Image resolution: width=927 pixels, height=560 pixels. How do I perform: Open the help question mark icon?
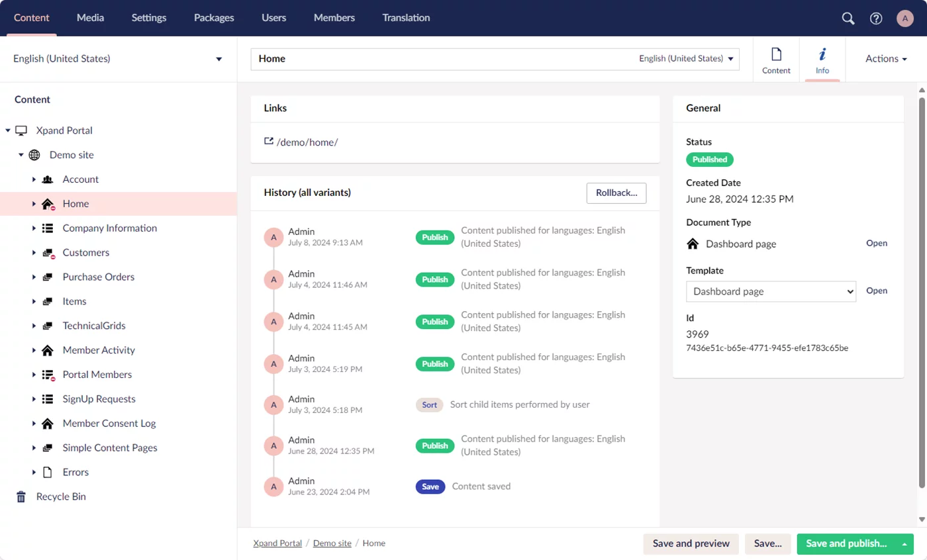pyautogui.click(x=876, y=19)
